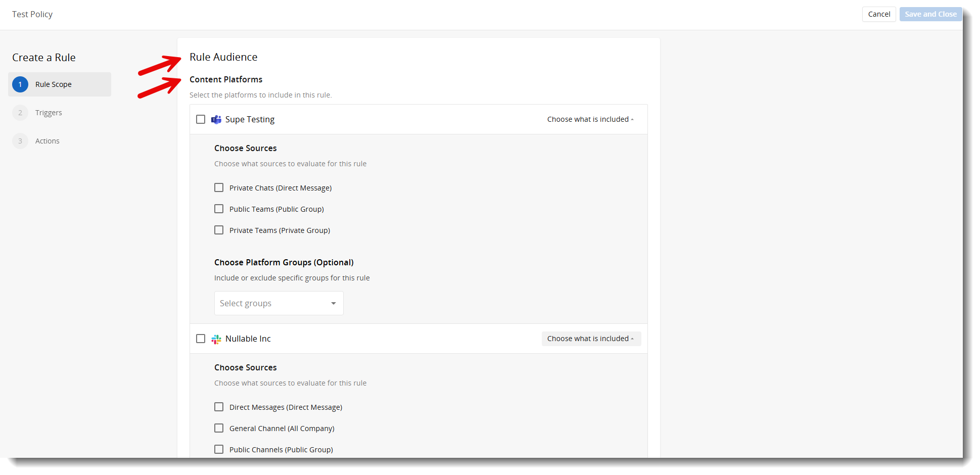
Task: Click the Microsoft Teams icon beside Supe Testing
Action: (x=216, y=120)
